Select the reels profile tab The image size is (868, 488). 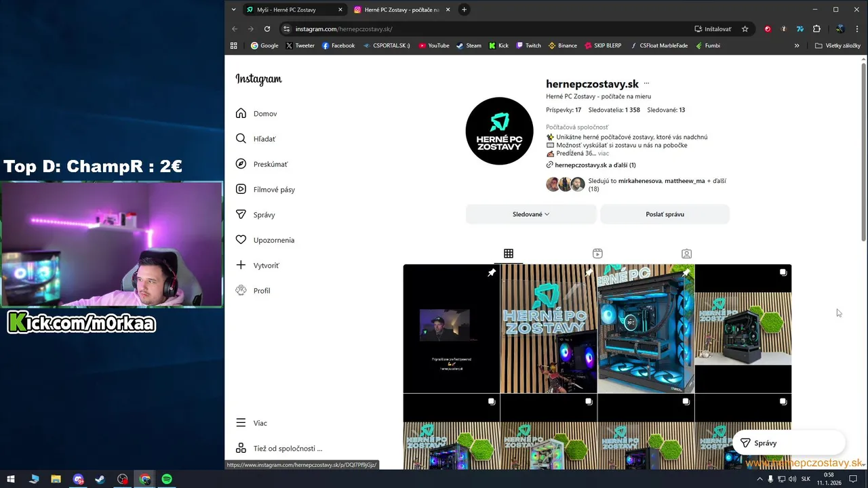tap(597, 253)
